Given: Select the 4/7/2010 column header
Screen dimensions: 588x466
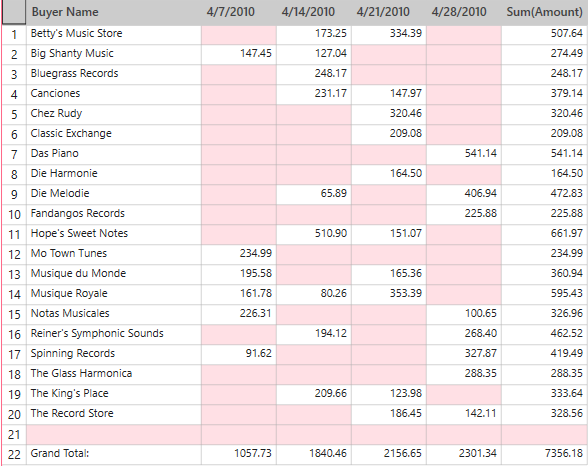Looking at the screenshot, I should tap(238, 12).
